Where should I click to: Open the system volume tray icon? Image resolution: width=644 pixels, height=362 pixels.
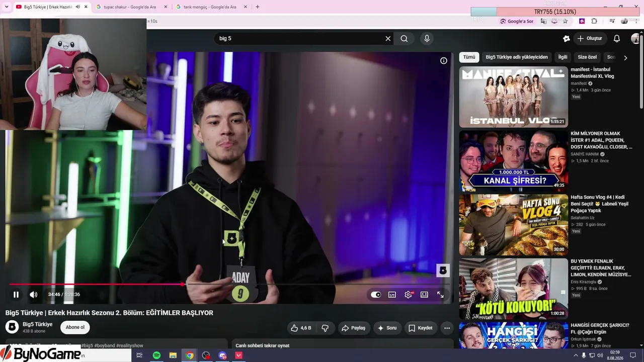pyautogui.click(x=600, y=355)
